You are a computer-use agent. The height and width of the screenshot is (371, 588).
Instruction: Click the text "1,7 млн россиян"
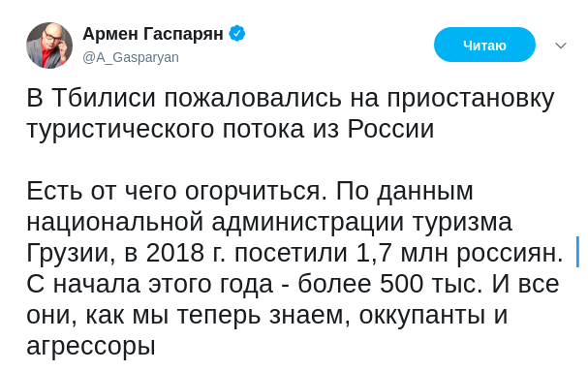(457, 253)
